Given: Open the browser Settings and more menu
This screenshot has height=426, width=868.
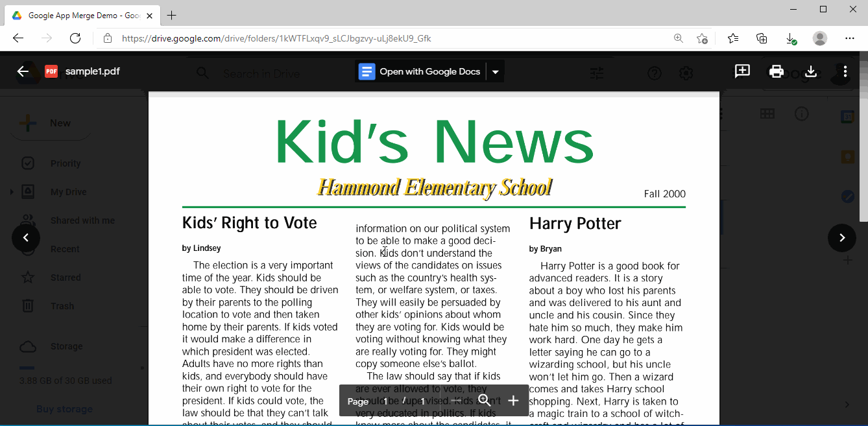Looking at the screenshot, I should [x=850, y=38].
